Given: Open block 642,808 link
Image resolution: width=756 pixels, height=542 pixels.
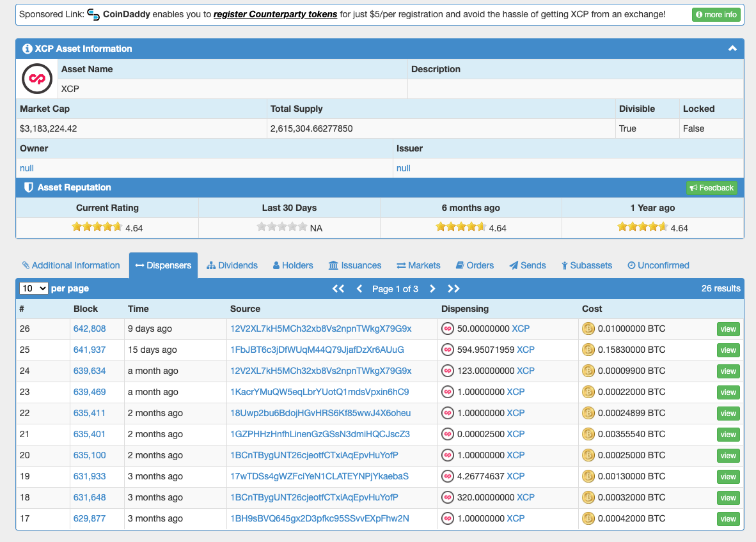Looking at the screenshot, I should [x=90, y=329].
